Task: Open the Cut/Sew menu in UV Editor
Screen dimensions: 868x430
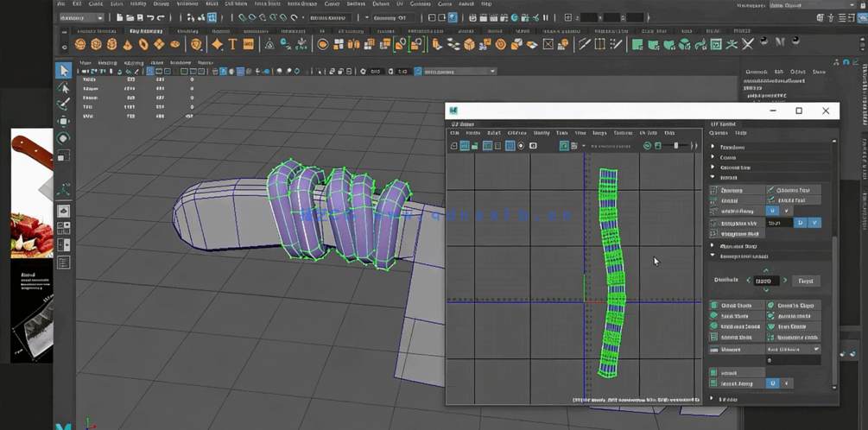Action: [516, 133]
